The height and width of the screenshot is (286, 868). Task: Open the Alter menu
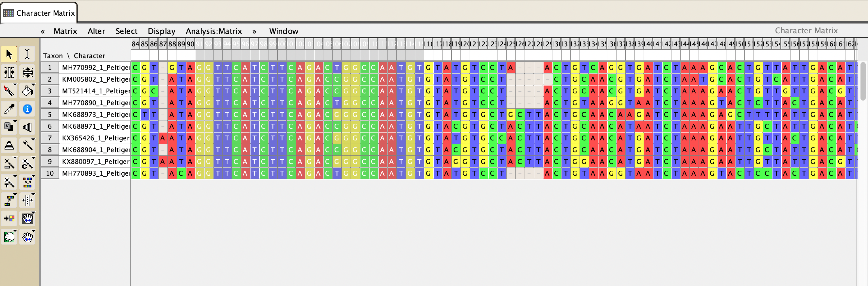pos(96,31)
